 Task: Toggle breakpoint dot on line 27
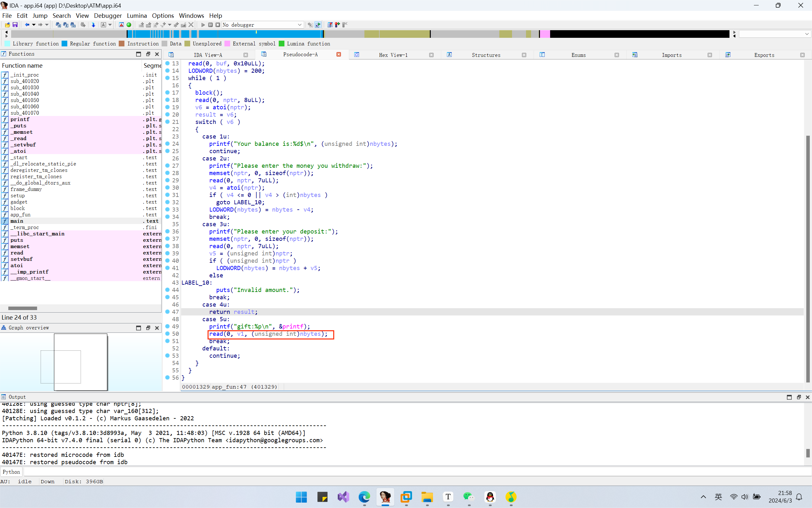[x=168, y=166]
